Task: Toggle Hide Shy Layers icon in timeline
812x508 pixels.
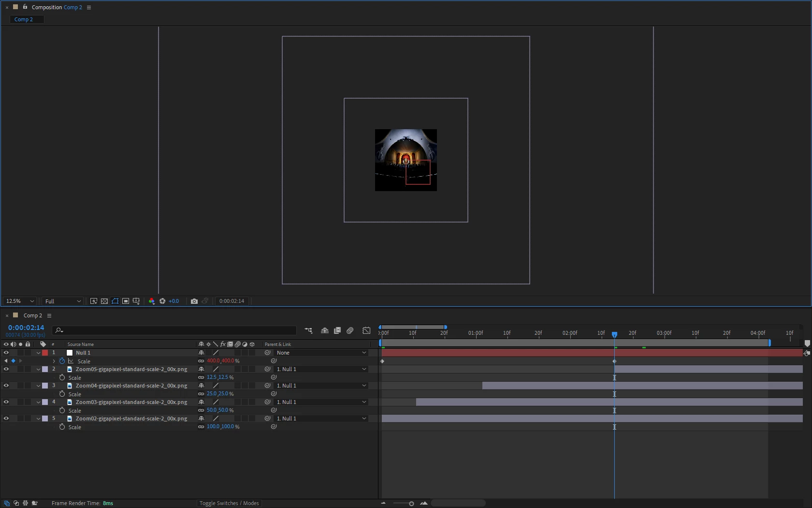Action: click(x=325, y=330)
